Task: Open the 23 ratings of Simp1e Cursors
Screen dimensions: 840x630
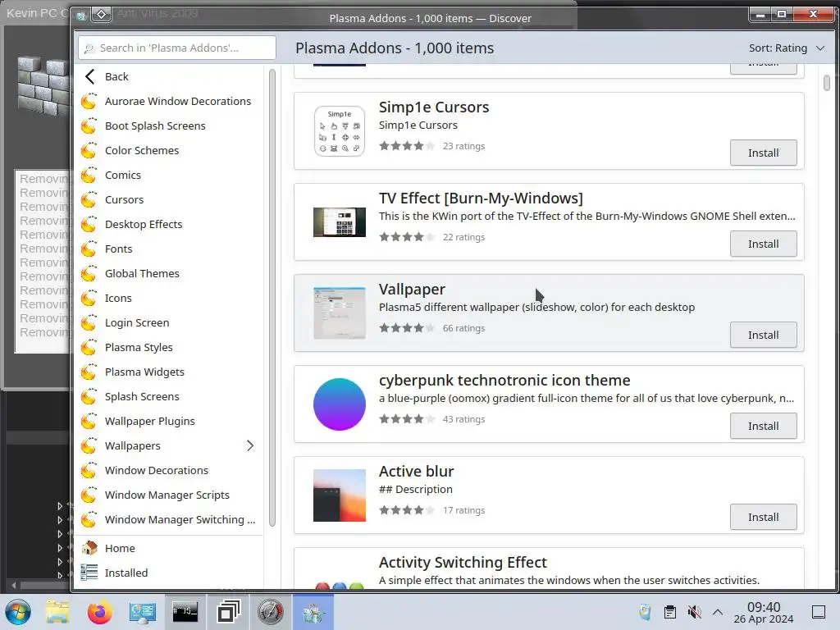Action: (x=463, y=146)
